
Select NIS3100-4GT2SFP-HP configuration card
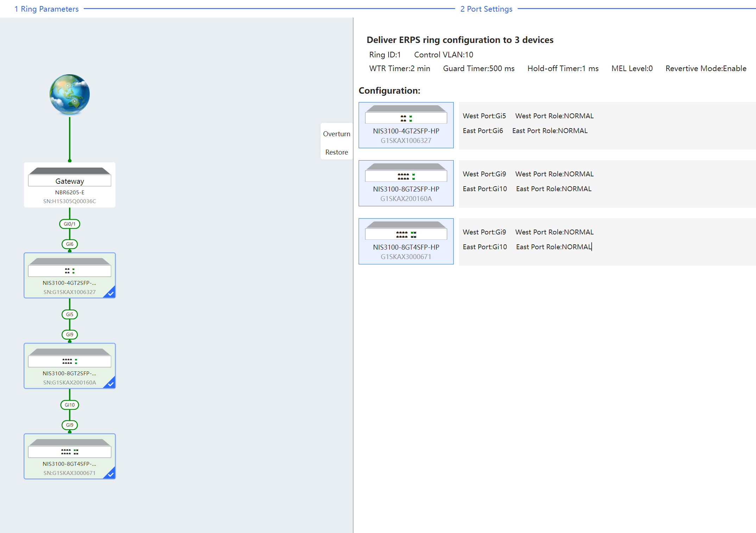pos(406,125)
